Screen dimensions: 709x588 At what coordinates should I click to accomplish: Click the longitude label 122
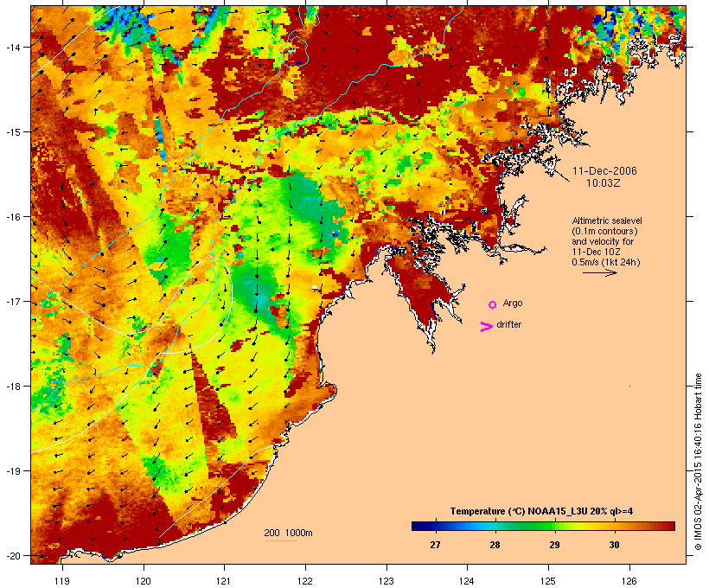pyautogui.click(x=305, y=581)
